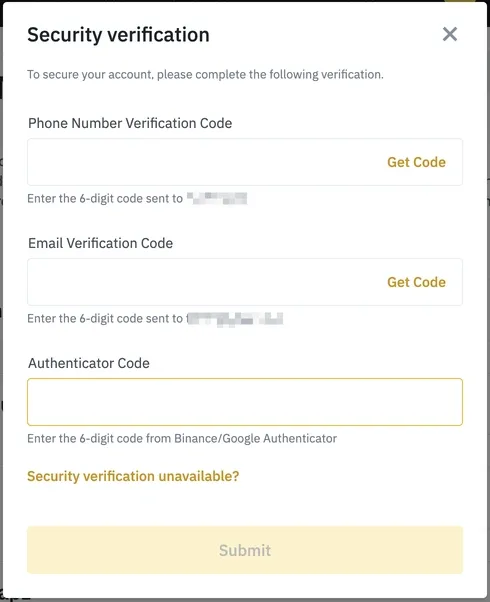Click inside the Authenticator Code input box
The height and width of the screenshot is (602, 490).
pyautogui.click(x=245, y=402)
